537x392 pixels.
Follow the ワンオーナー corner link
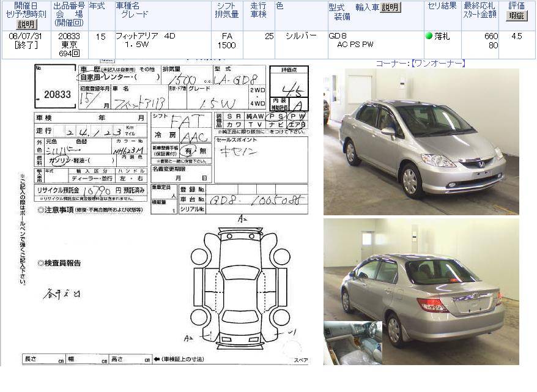439,64
